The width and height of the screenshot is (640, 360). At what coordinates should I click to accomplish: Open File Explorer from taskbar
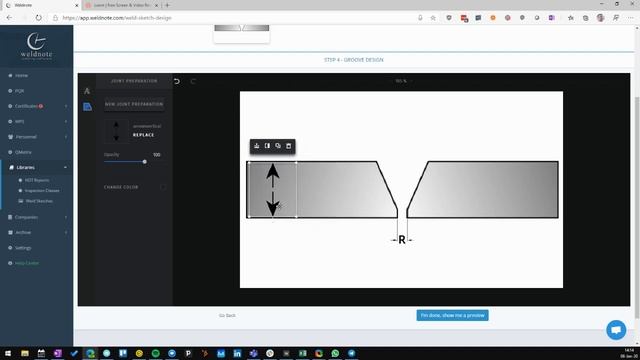(x=25, y=353)
